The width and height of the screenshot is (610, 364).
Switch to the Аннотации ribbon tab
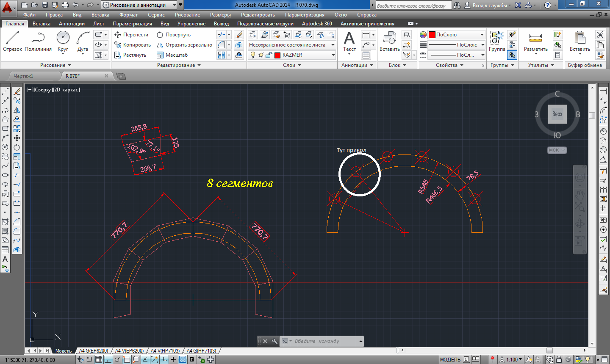[x=72, y=24]
